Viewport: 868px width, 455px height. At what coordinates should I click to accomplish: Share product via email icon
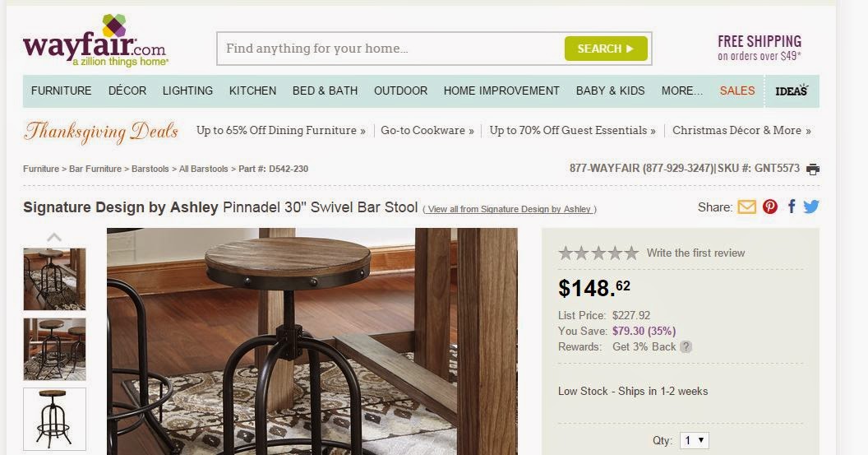[x=746, y=207]
